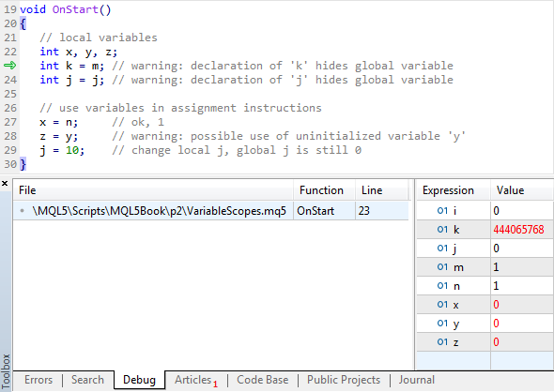The height and width of the screenshot is (392, 554).
Task: Click the variable type icon beside k
Action: [x=442, y=230]
